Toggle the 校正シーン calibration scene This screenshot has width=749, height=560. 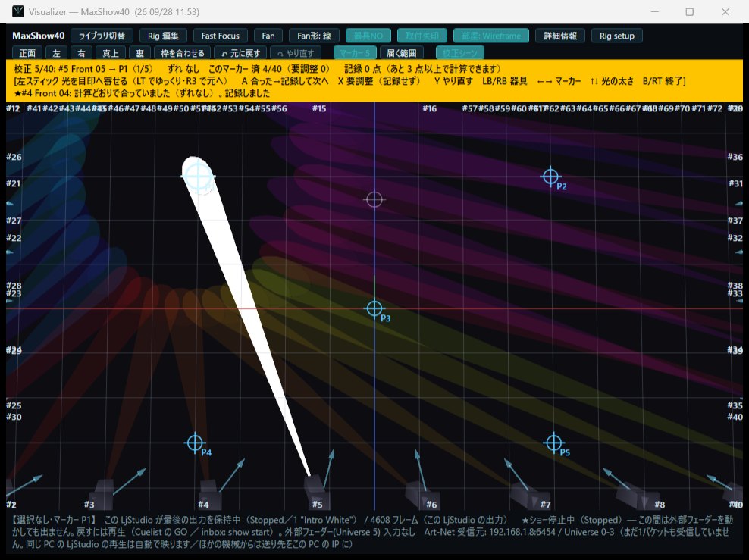click(x=460, y=53)
